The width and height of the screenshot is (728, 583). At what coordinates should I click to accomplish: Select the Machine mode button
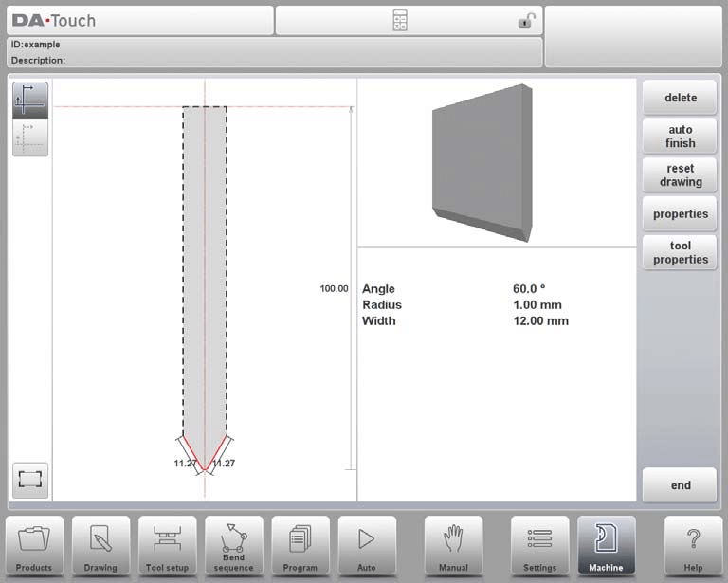click(x=607, y=546)
